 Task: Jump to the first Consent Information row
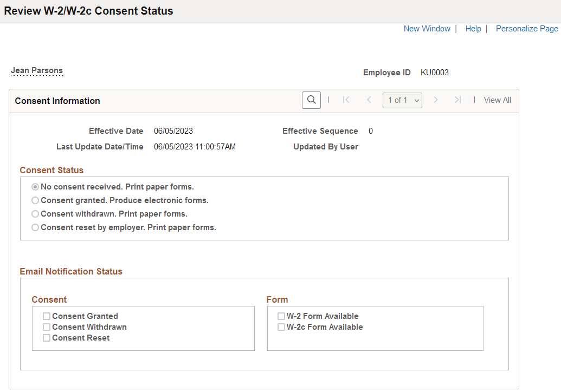click(346, 100)
